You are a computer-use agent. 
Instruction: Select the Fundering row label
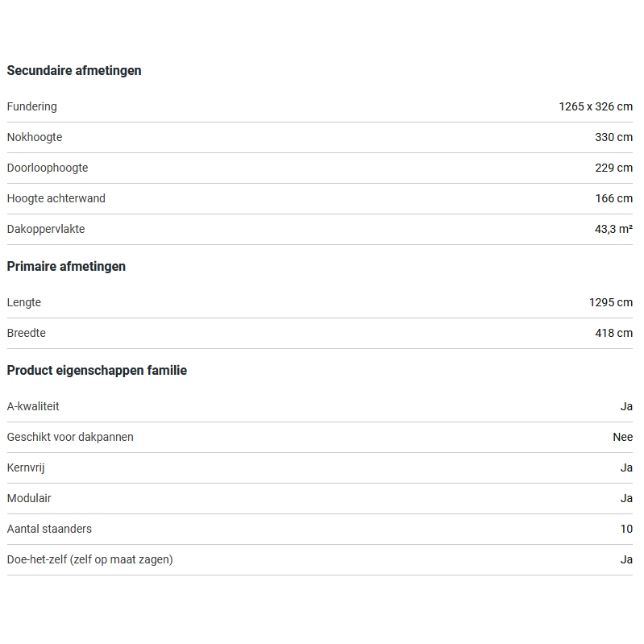tap(32, 106)
